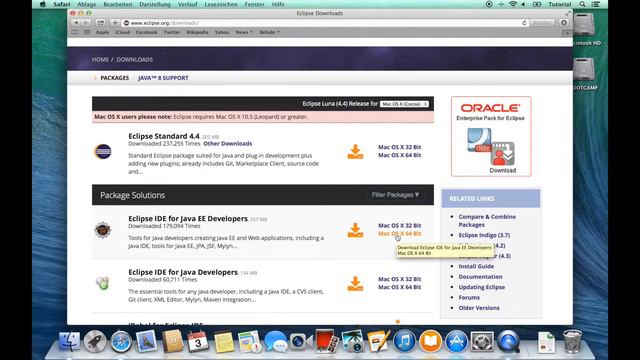640x360 pixels.
Task: Click the plus add-bookmark button in Safari toolbar
Action: point(115,23)
